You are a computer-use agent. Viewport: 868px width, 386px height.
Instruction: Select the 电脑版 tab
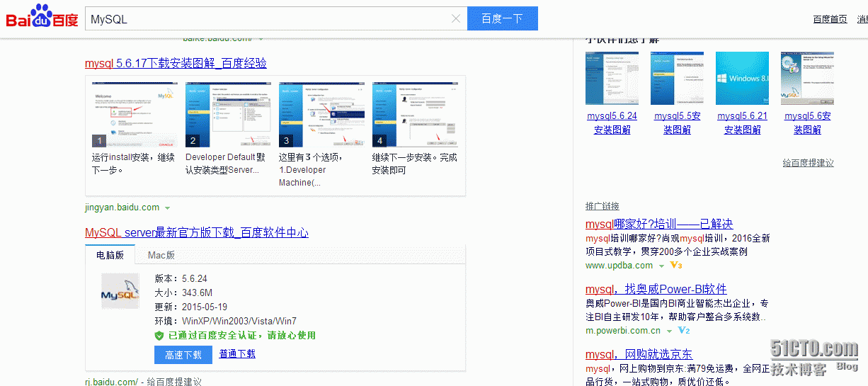110,255
